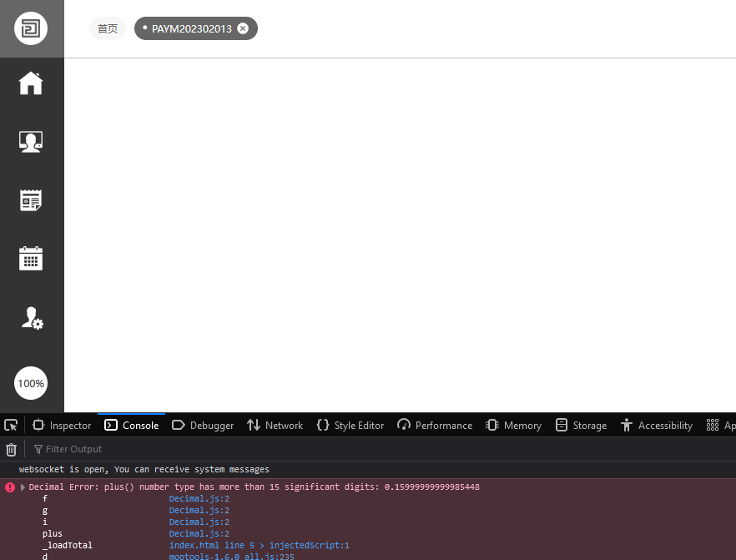Click the Decimal Error message text
The height and width of the screenshot is (560, 736).
pos(254,487)
